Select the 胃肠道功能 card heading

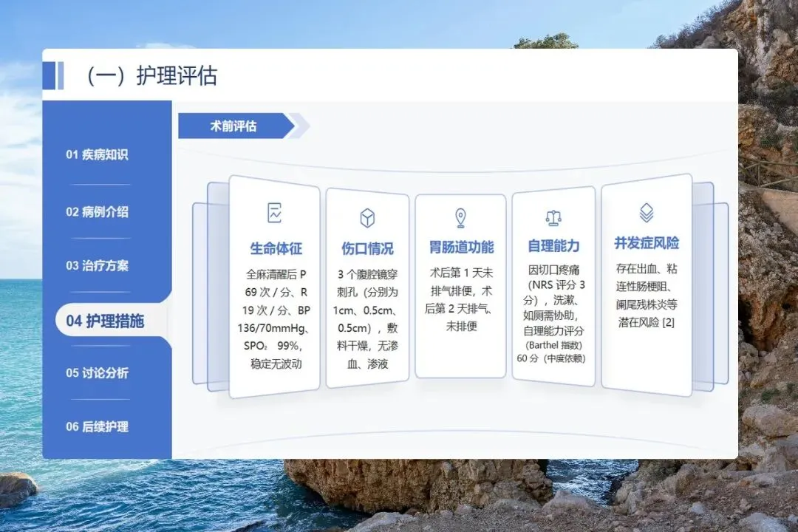[x=461, y=248]
